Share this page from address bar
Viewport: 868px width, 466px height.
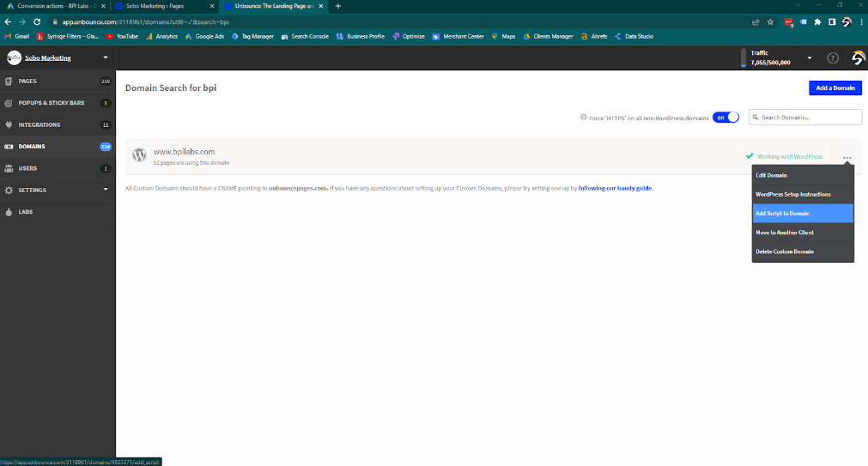click(756, 22)
